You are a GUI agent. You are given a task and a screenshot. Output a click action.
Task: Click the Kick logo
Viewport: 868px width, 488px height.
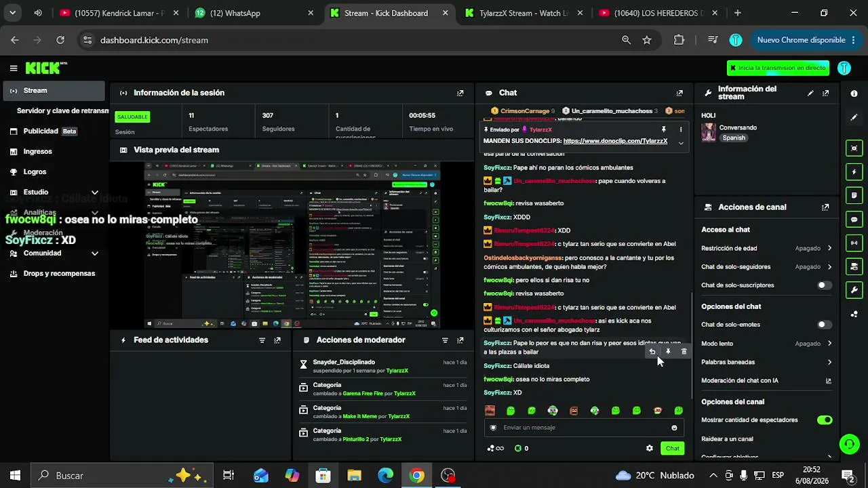[x=46, y=68]
